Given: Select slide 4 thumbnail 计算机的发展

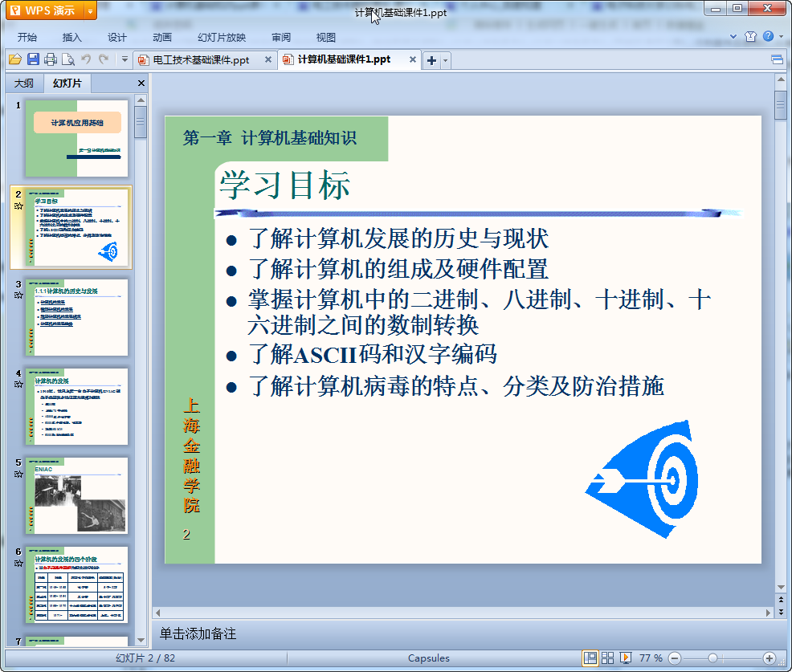Looking at the screenshot, I should tap(77, 406).
